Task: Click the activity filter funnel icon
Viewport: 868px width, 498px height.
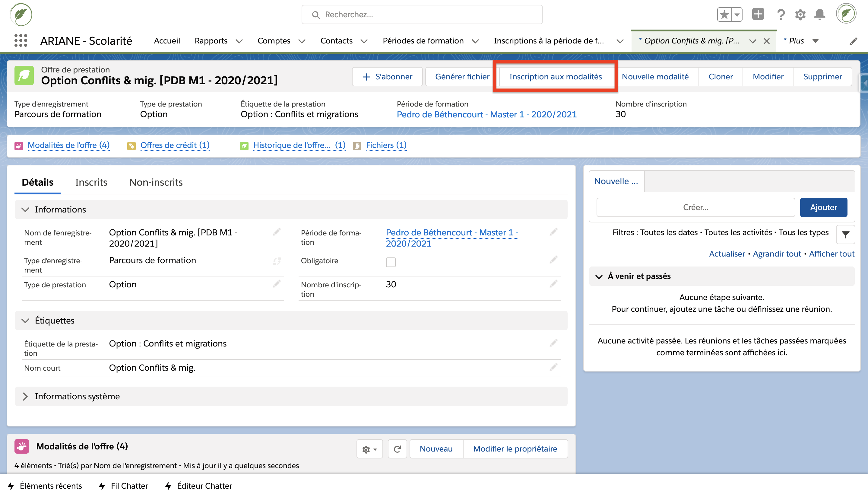Action: 845,235
